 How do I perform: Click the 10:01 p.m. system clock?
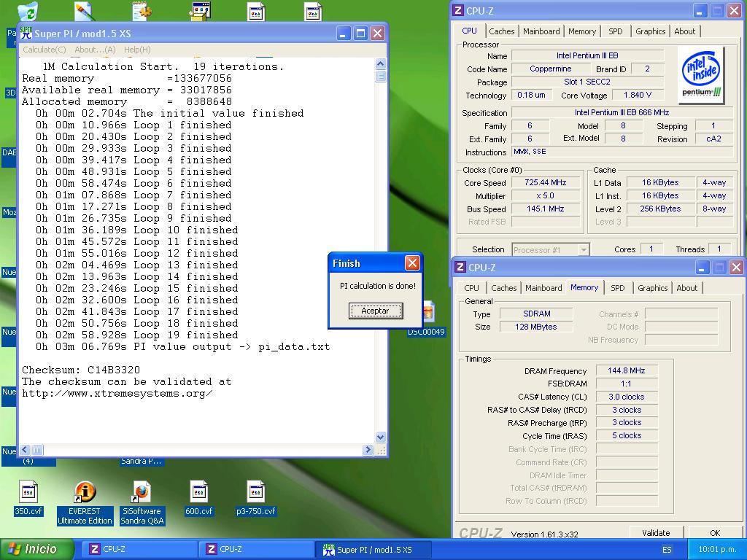tap(717, 550)
